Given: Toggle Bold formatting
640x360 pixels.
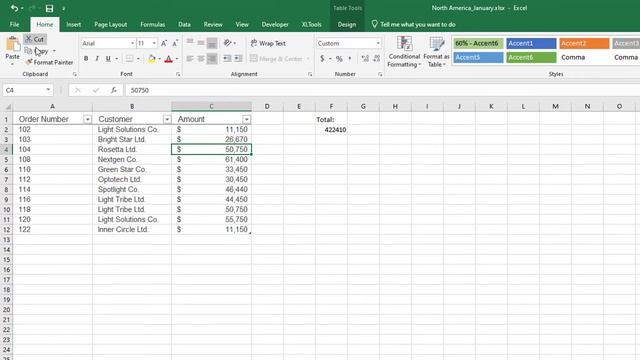Looking at the screenshot, I should [x=86, y=59].
